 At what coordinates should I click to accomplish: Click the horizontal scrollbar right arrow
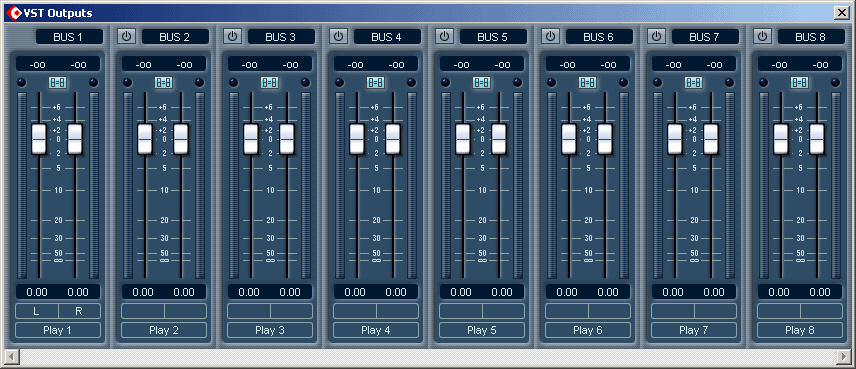pos(841,356)
